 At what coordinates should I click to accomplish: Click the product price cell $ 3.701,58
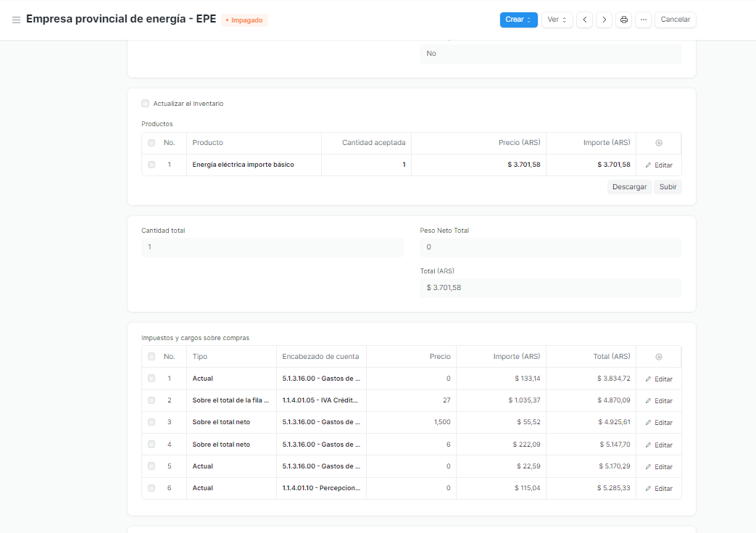[478, 165]
